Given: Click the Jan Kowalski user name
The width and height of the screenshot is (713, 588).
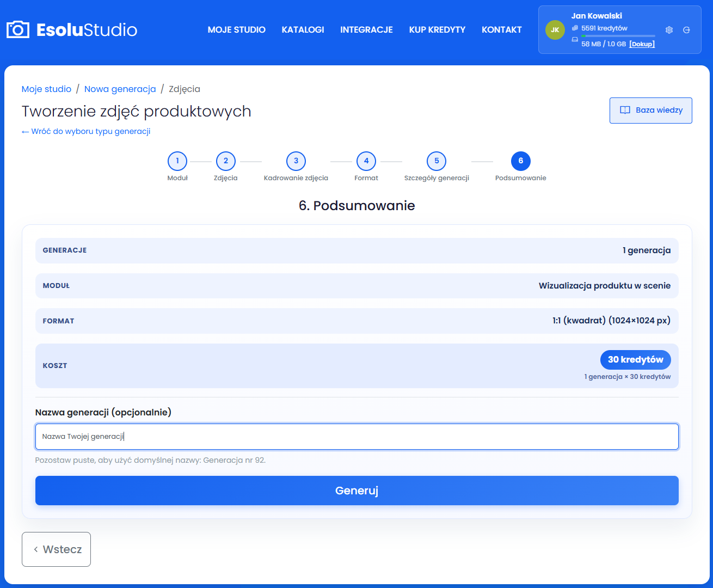Looking at the screenshot, I should (x=597, y=16).
